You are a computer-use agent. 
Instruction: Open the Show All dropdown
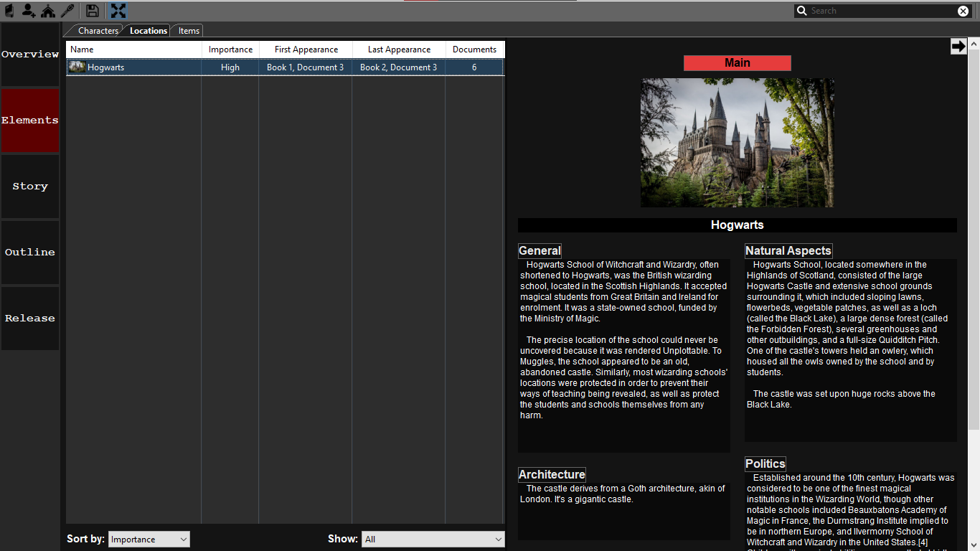(433, 539)
